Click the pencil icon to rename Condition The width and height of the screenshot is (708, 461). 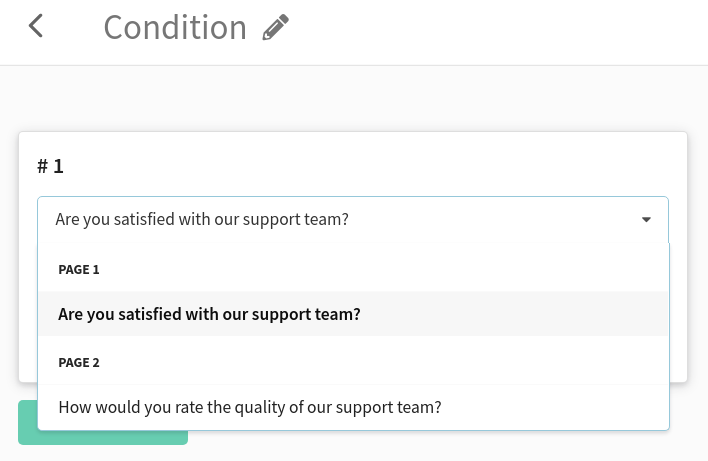click(x=275, y=27)
